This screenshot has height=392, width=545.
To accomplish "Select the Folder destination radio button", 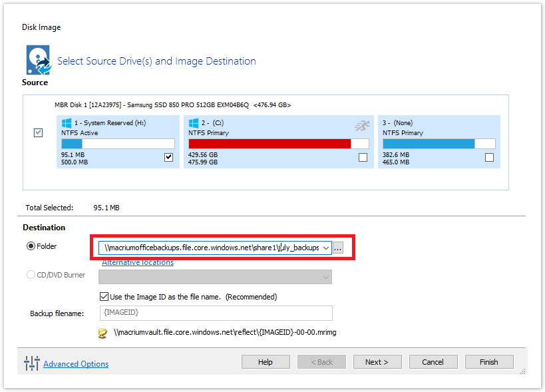I will tap(31, 246).
